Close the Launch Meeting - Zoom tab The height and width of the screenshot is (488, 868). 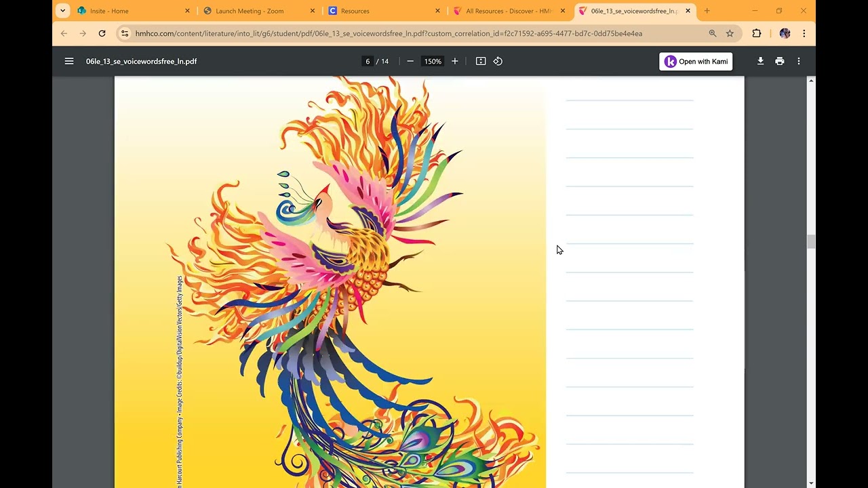(x=313, y=11)
